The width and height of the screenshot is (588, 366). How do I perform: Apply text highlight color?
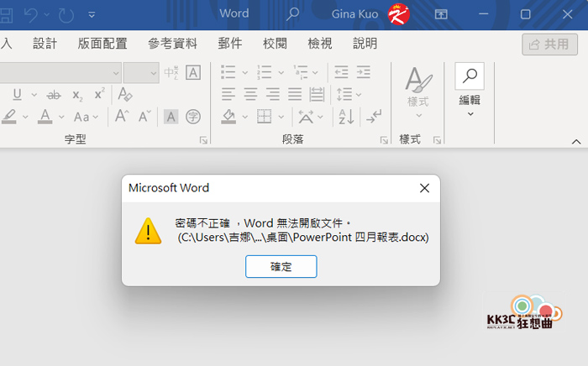click(x=9, y=117)
